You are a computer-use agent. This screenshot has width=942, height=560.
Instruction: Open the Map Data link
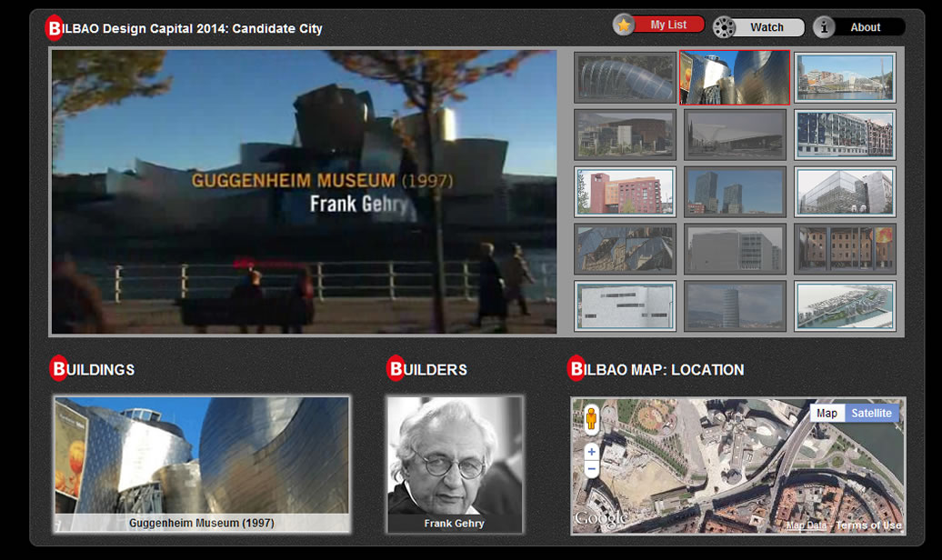pos(807,525)
